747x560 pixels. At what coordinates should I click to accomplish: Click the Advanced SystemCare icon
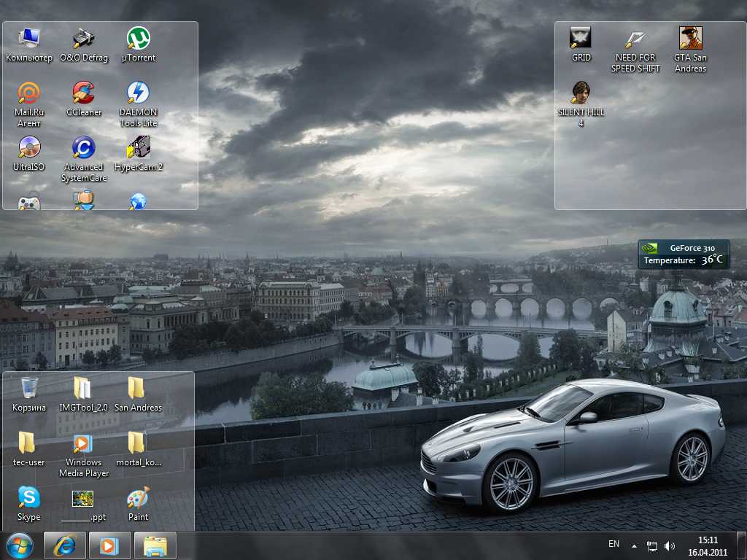[x=84, y=148]
